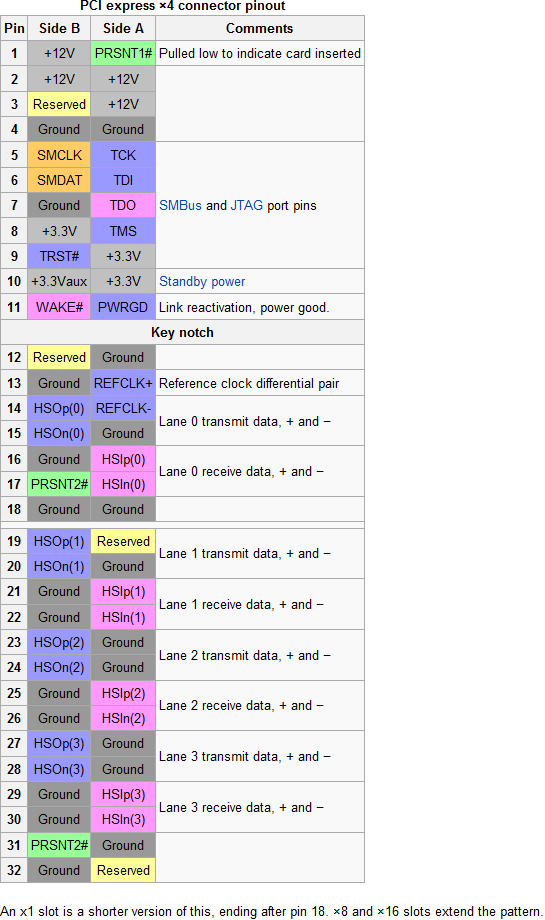Click the HSIp(1) cell

click(x=123, y=591)
